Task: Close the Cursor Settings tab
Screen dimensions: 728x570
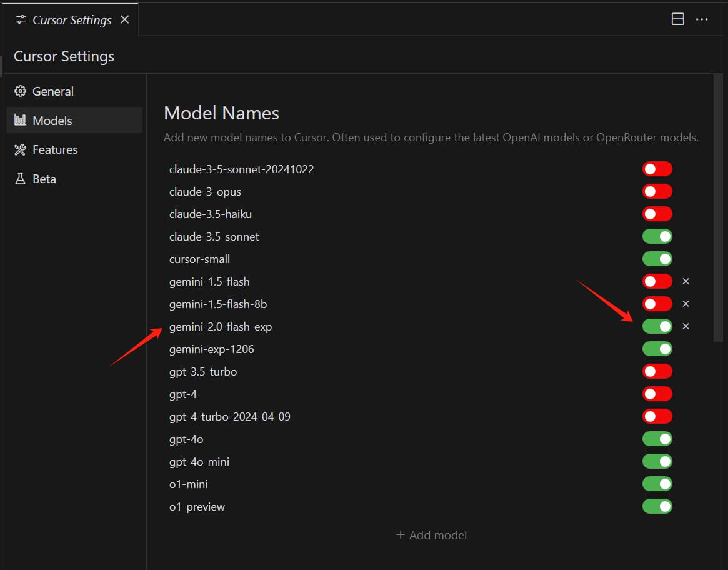Action: coord(124,19)
